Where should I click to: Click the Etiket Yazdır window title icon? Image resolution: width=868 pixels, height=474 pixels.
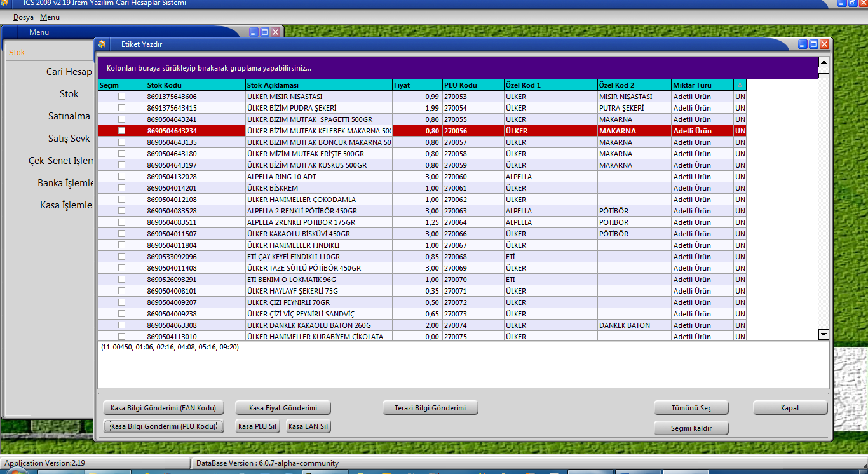click(102, 44)
